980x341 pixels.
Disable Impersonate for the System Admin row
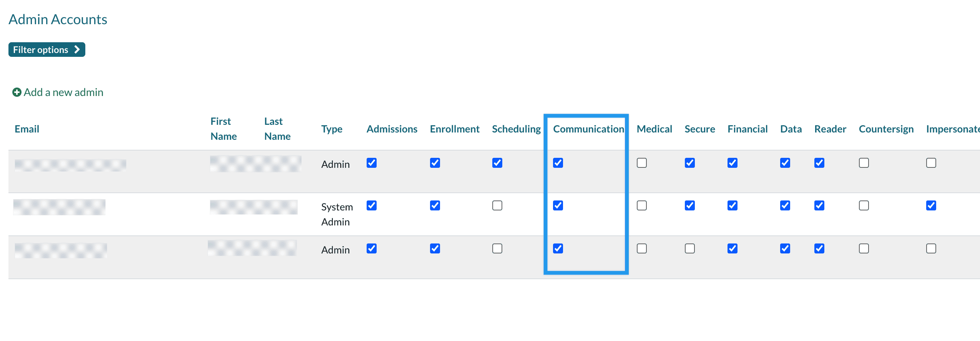[x=931, y=205]
